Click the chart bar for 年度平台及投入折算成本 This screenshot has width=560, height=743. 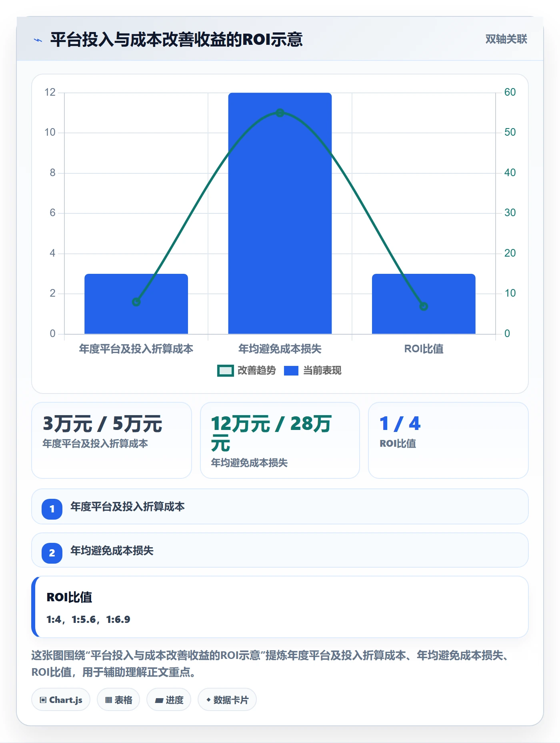click(136, 304)
